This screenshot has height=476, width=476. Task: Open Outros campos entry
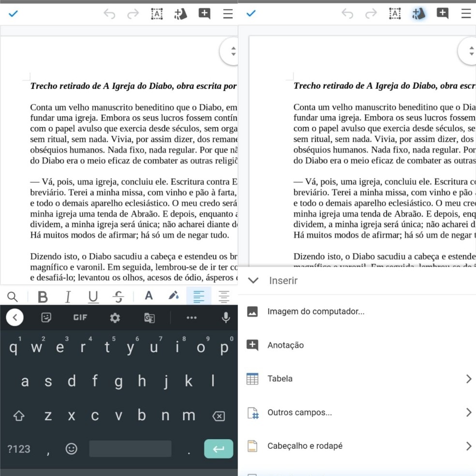(x=357, y=412)
